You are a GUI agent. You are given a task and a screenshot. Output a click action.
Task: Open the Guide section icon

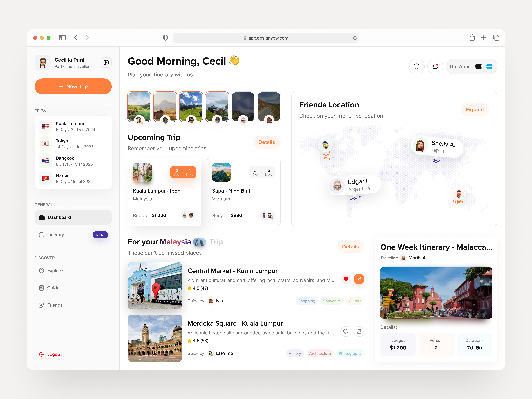(42, 288)
